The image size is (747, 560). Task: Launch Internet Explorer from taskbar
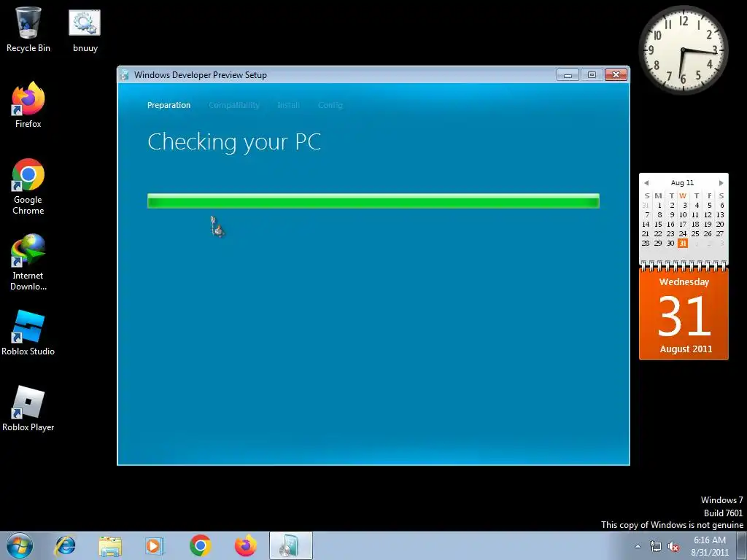[x=65, y=545]
